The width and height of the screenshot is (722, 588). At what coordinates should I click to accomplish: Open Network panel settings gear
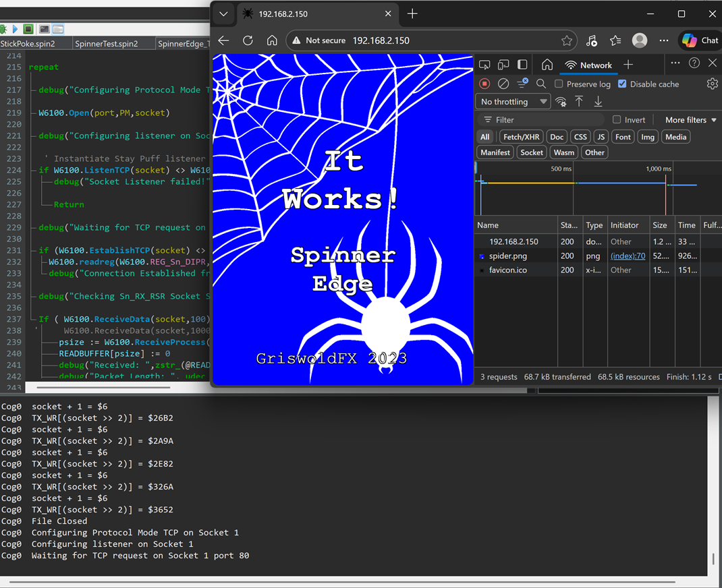pos(712,84)
